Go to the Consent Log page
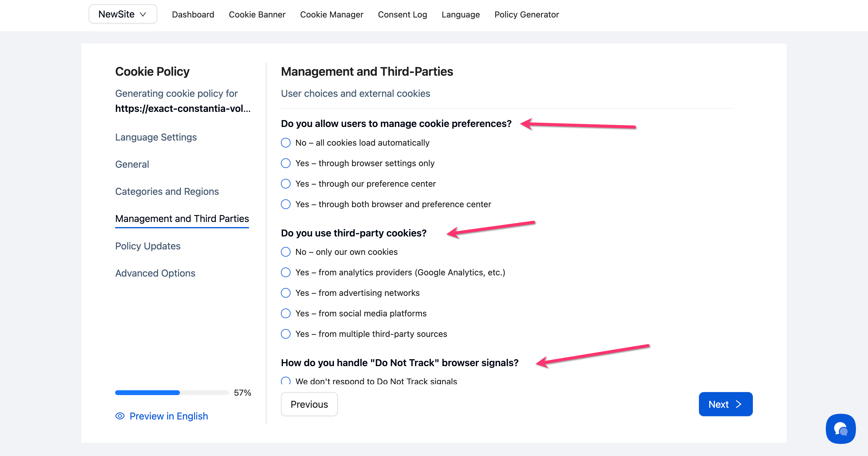This screenshot has height=456, width=868. [402, 14]
